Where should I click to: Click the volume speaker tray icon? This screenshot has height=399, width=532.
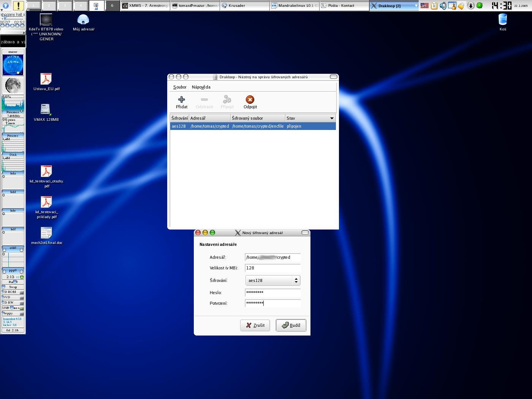[x=443, y=6]
